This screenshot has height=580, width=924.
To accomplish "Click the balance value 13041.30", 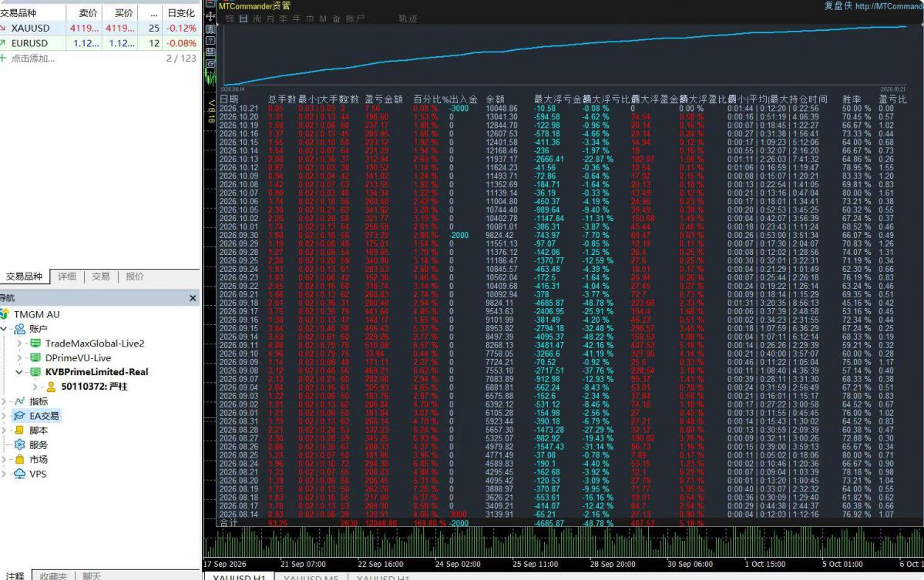I will pos(502,116).
